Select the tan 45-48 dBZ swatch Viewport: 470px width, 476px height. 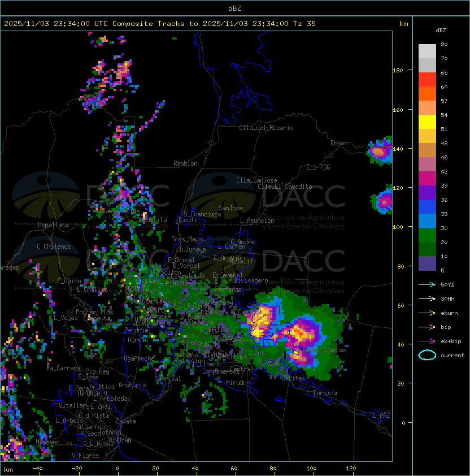pos(427,150)
